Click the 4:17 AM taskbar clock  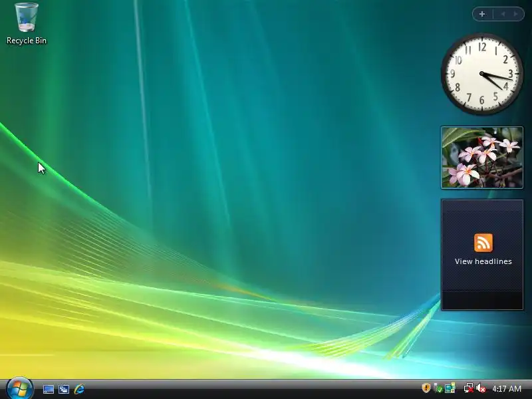pyautogui.click(x=507, y=388)
